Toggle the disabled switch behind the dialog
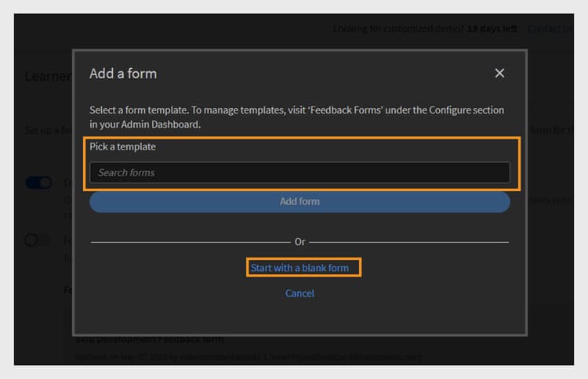 [37, 240]
